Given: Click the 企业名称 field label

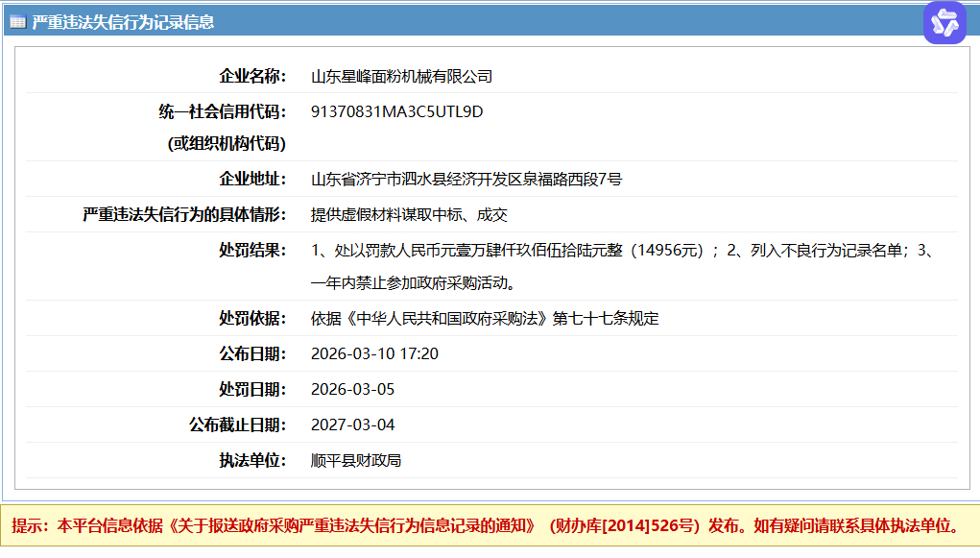Looking at the screenshot, I should 252,76.
